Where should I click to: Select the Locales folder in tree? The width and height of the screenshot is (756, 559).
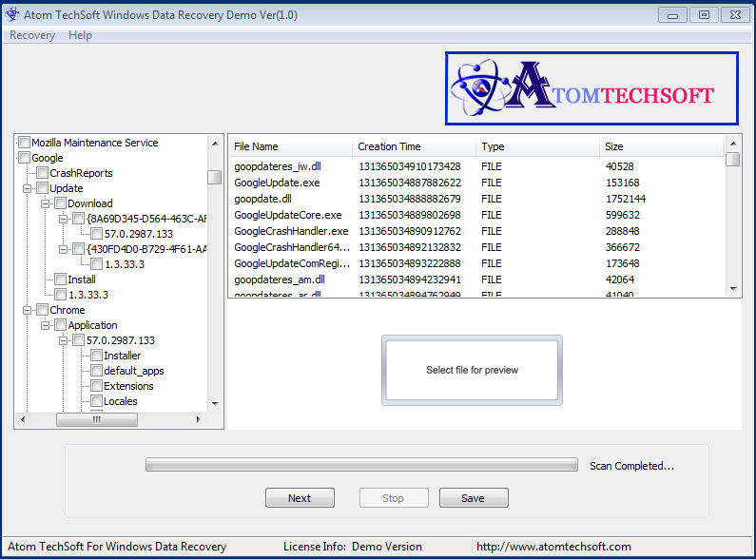coord(120,401)
